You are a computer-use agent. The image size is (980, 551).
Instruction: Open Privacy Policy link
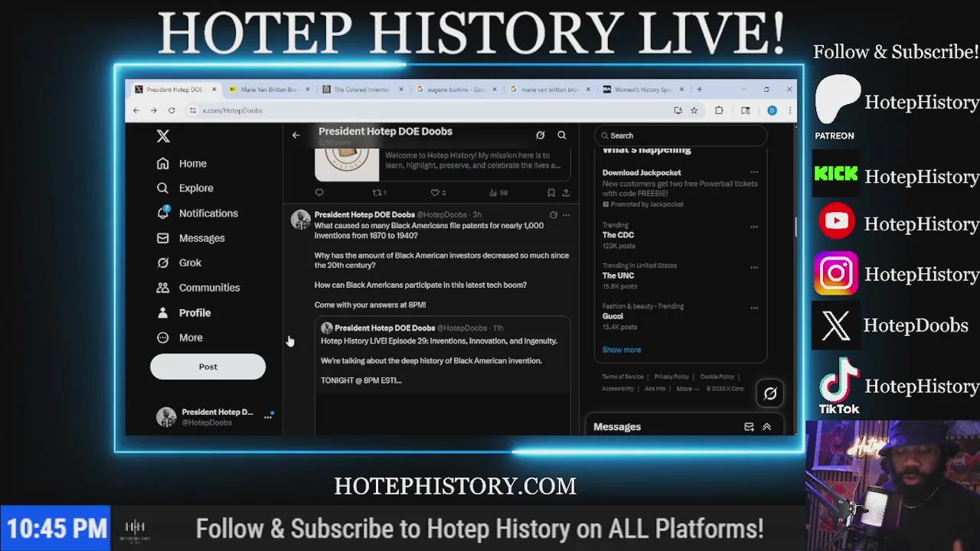pos(671,377)
